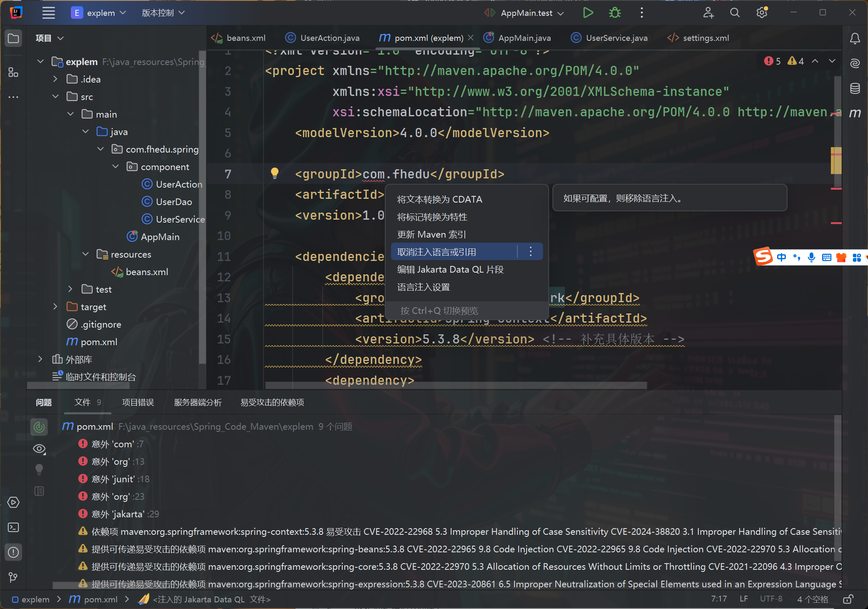
Task: Toggle the file read-only lock icon in the status bar
Action: point(848,599)
